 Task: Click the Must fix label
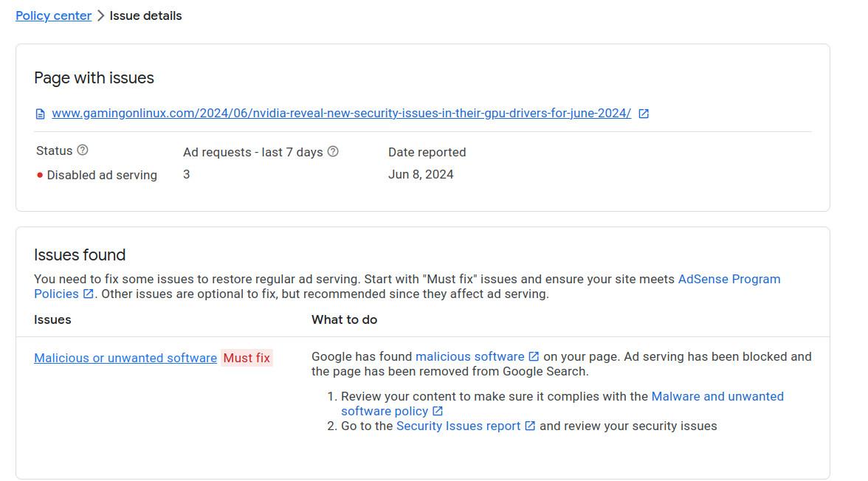pos(247,358)
